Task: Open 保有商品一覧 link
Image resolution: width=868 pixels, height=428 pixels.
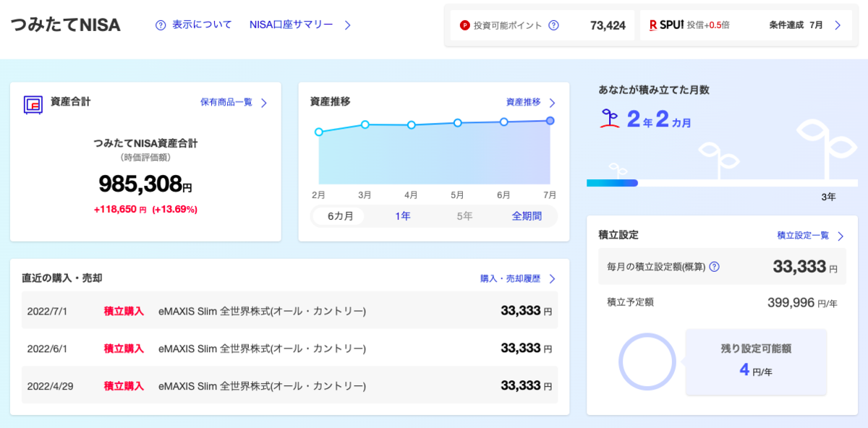Action: coord(226,103)
